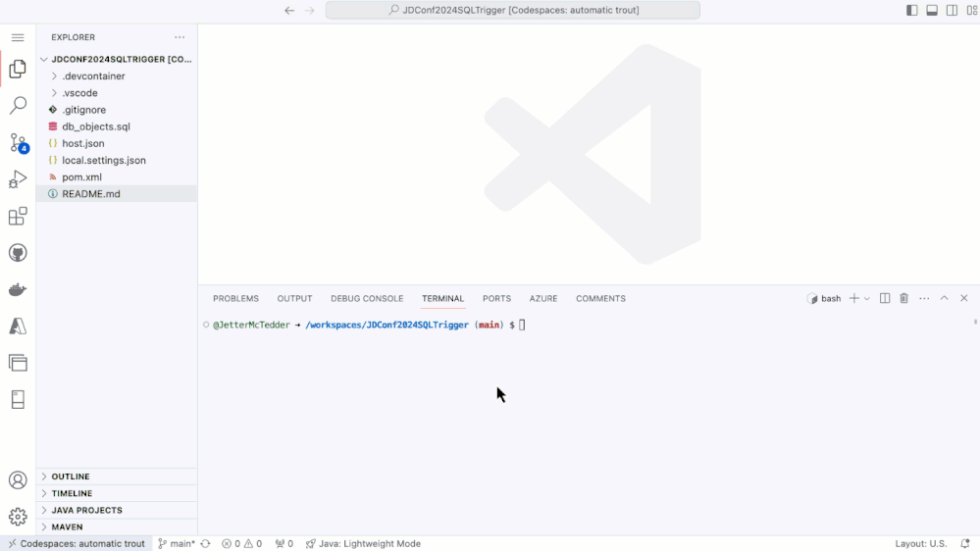This screenshot has height=551, width=980.
Task: Open the Azure view in activity bar
Action: [18, 326]
